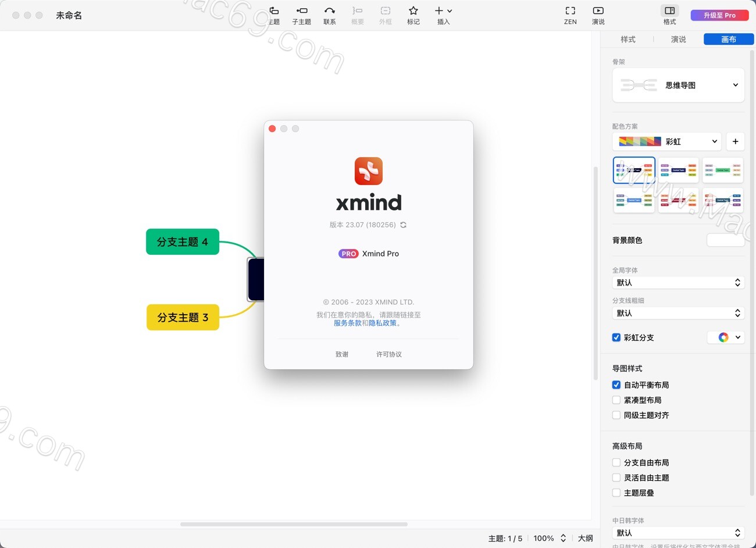The height and width of the screenshot is (548, 756).
Task: Select the 分支主题 3 node
Action: [x=183, y=317]
